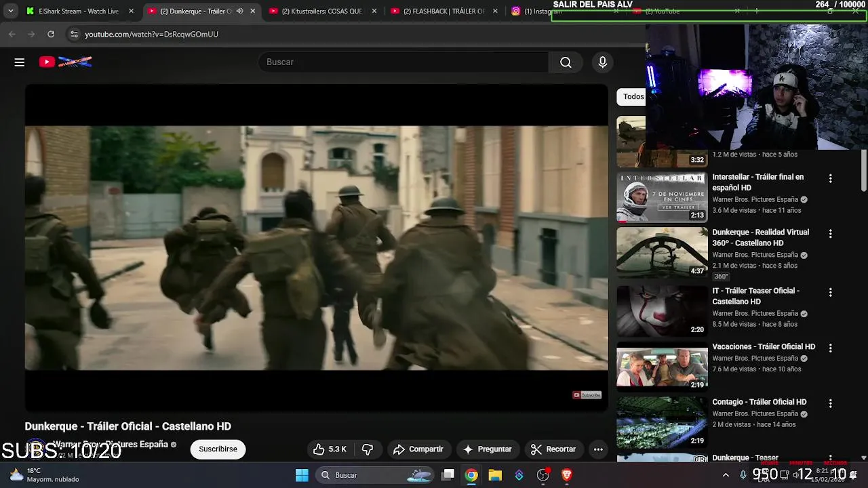The height and width of the screenshot is (488, 868).
Task: Open the Contagio trailer thumbnail
Action: 662,422
